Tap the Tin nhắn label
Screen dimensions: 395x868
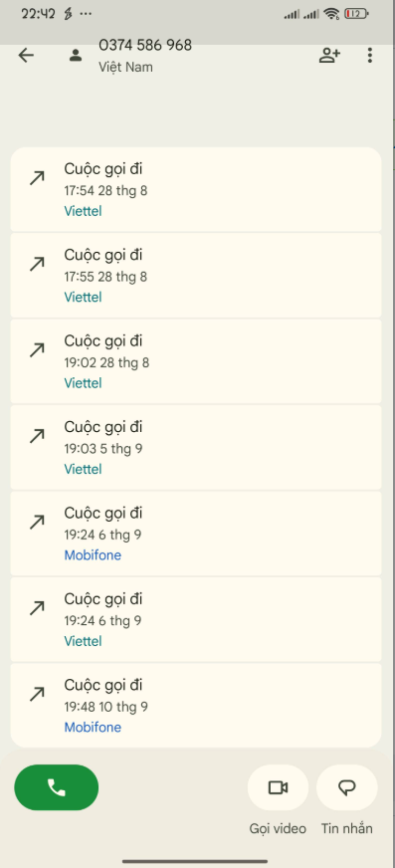[x=347, y=829]
